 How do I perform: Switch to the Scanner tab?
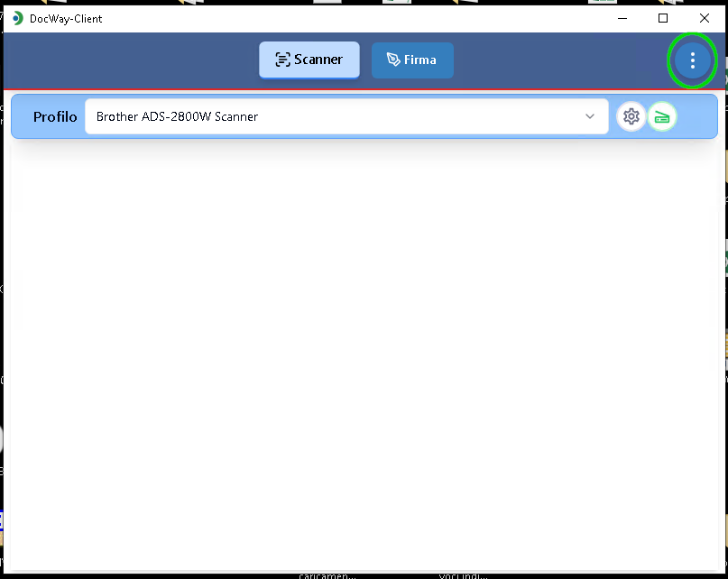coord(309,60)
